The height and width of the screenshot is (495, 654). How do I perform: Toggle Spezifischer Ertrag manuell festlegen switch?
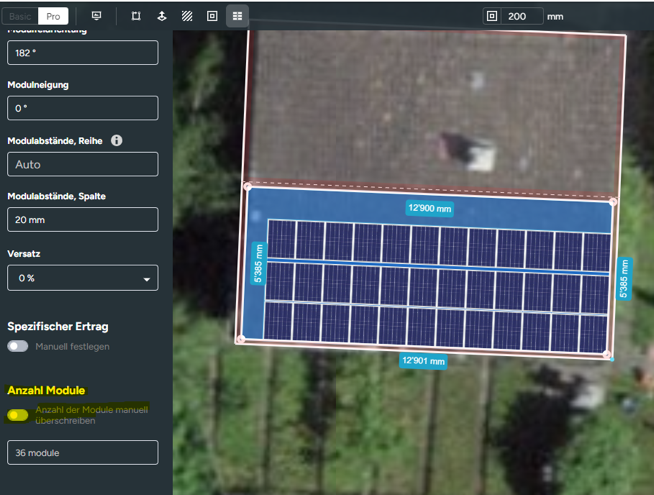(x=18, y=346)
